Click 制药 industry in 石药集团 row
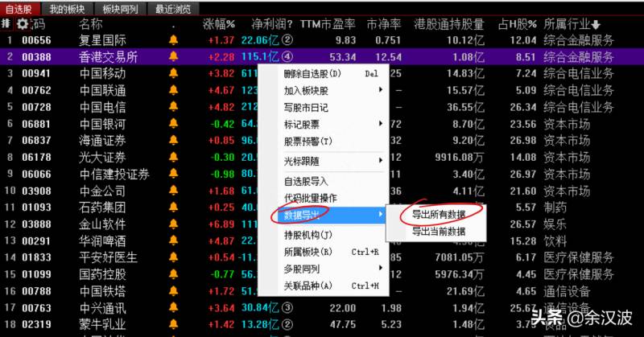The width and height of the screenshot is (644, 337). 555,208
